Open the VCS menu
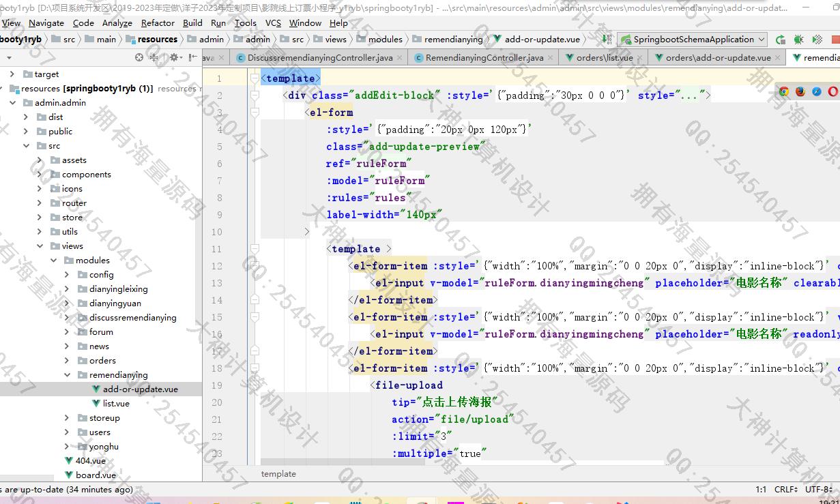Viewport: 840px width, 504px height. (273, 23)
